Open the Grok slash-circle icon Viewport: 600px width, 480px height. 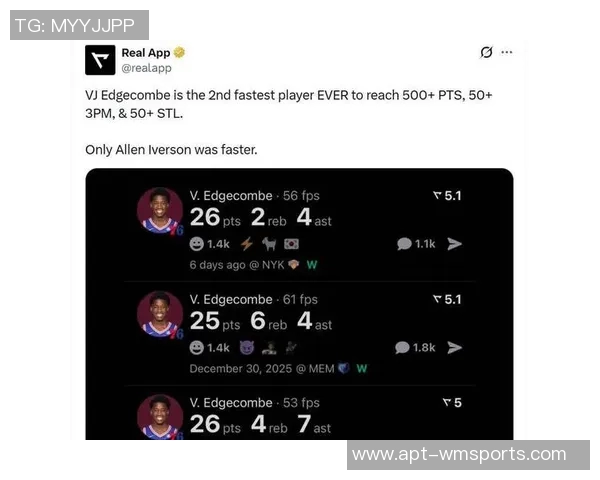coord(486,52)
